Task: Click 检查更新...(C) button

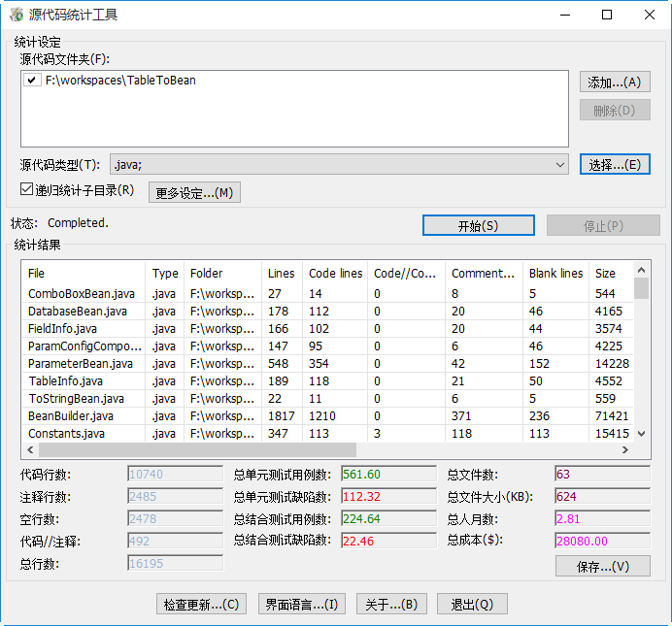Action: 201,604
